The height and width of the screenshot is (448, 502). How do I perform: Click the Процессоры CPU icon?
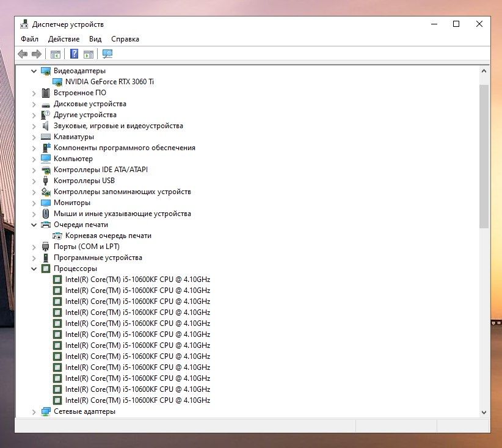46,269
